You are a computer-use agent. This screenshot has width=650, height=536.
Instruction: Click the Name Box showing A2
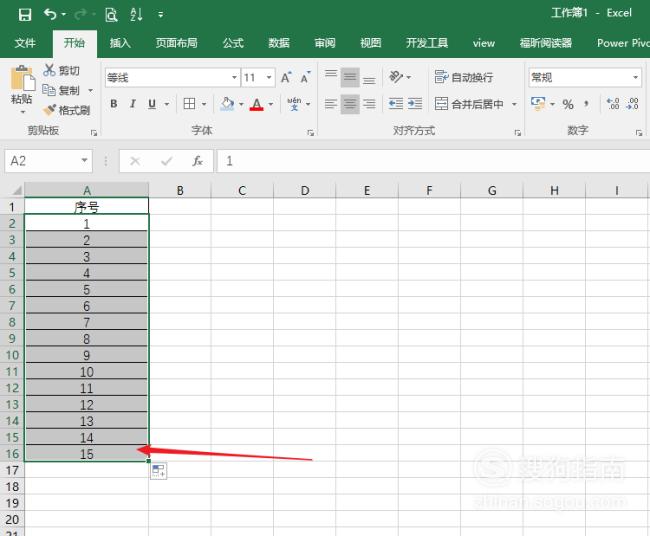tap(49, 161)
